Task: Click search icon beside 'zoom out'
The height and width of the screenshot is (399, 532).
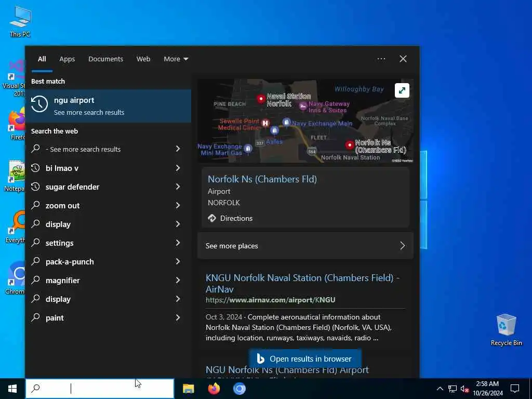Action: 36,205
